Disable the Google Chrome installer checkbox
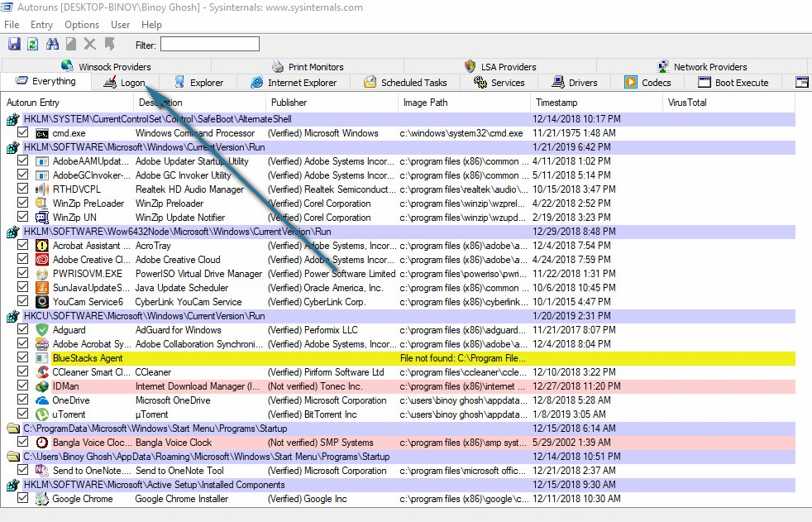This screenshot has width=812, height=522. point(23,498)
